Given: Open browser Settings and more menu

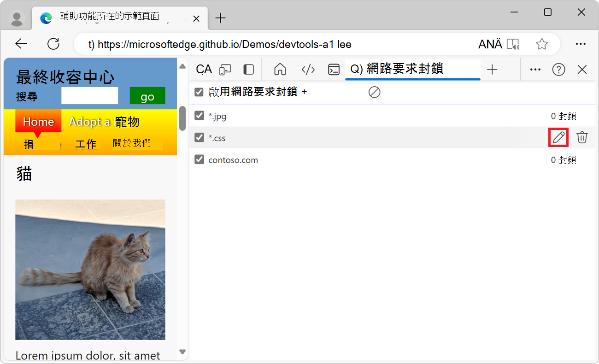Looking at the screenshot, I should pos(581,44).
